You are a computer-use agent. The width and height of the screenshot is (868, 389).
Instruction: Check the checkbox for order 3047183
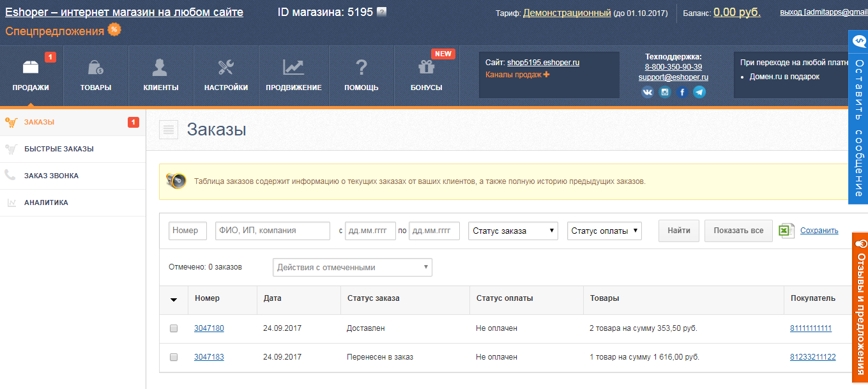[173, 357]
